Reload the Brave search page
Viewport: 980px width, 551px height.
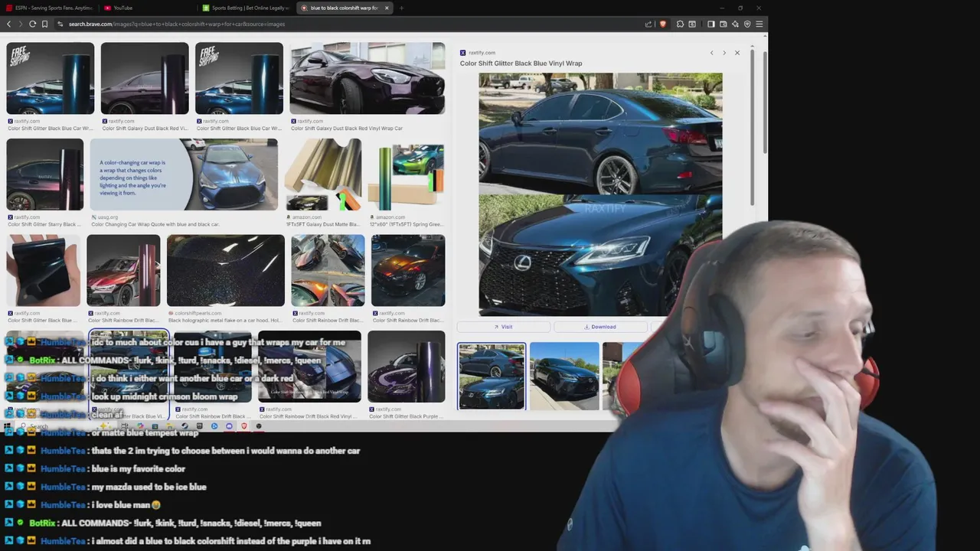pyautogui.click(x=32, y=24)
